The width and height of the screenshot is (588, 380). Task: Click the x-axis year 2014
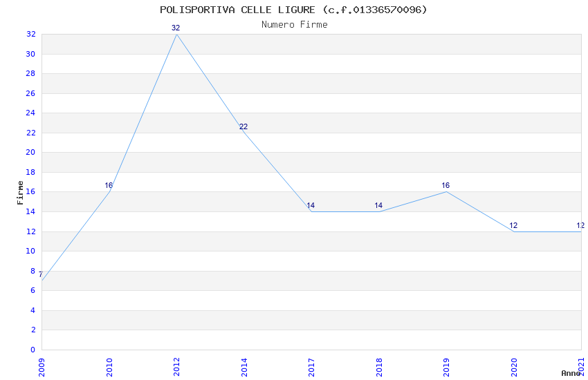click(244, 368)
